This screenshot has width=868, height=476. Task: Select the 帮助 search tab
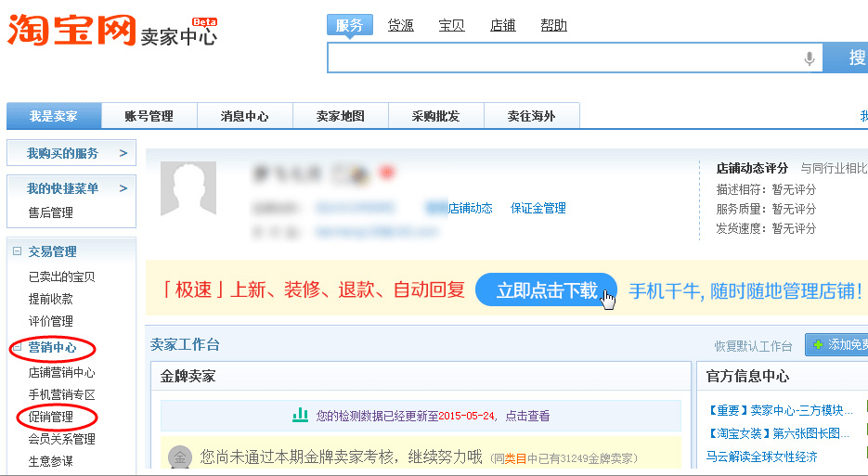(x=553, y=25)
